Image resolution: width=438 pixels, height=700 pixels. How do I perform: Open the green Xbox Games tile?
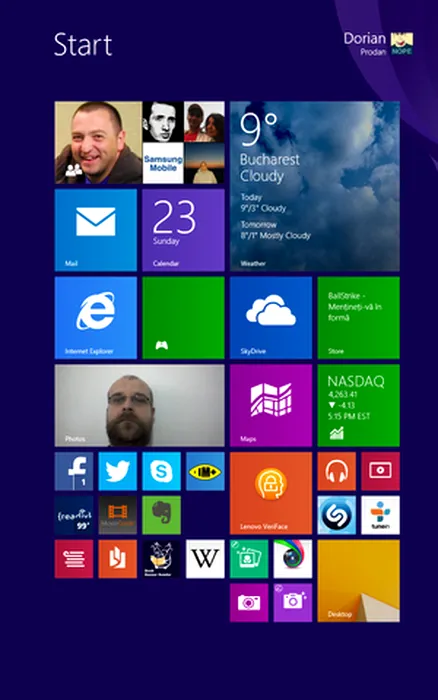(183, 317)
